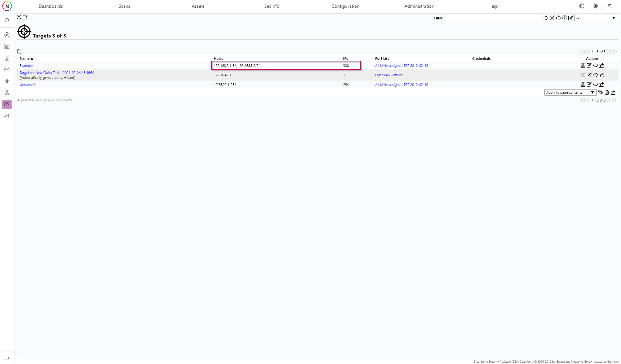This screenshot has width=621, height=364.
Task: Sort table by Port List column
Action: [382, 59]
